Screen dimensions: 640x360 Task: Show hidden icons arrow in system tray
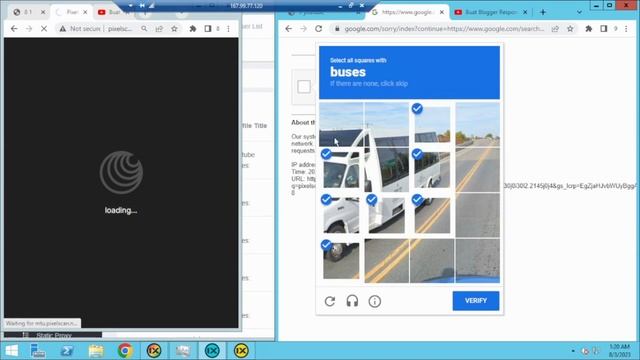click(573, 351)
